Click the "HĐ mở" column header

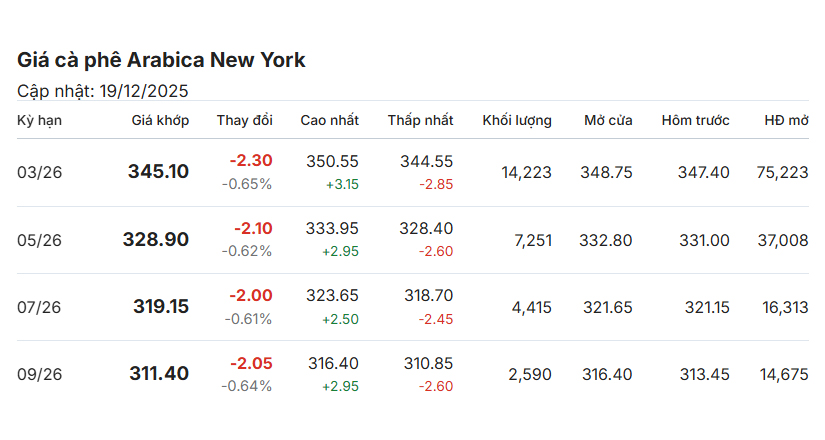click(x=786, y=121)
